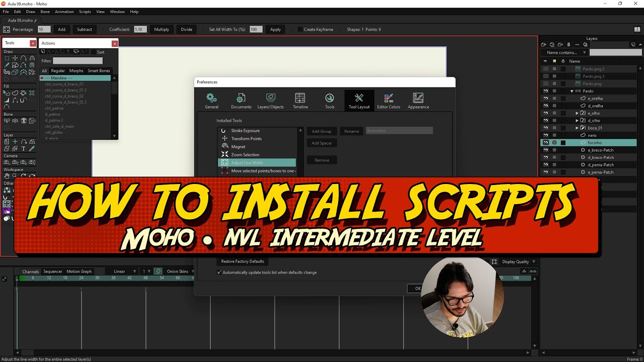
Task: Collapse the Pardo bone layer group
Action: pyautogui.click(x=572, y=91)
